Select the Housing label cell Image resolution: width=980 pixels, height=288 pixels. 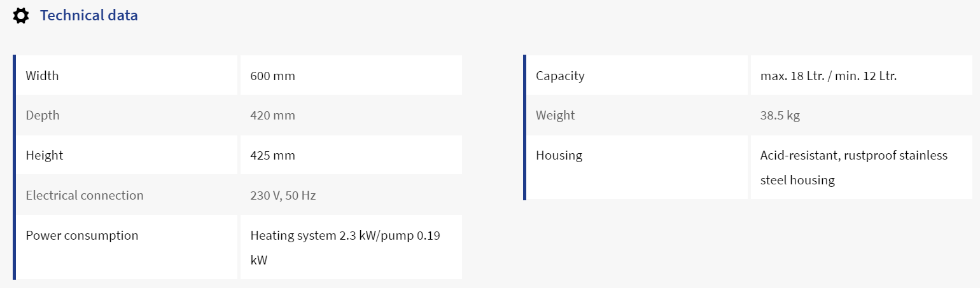[x=637, y=167]
